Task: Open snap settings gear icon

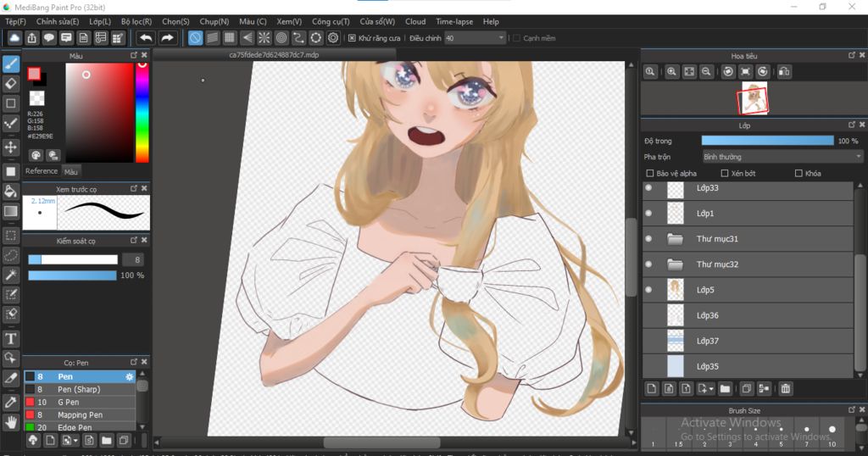Action: [332, 37]
